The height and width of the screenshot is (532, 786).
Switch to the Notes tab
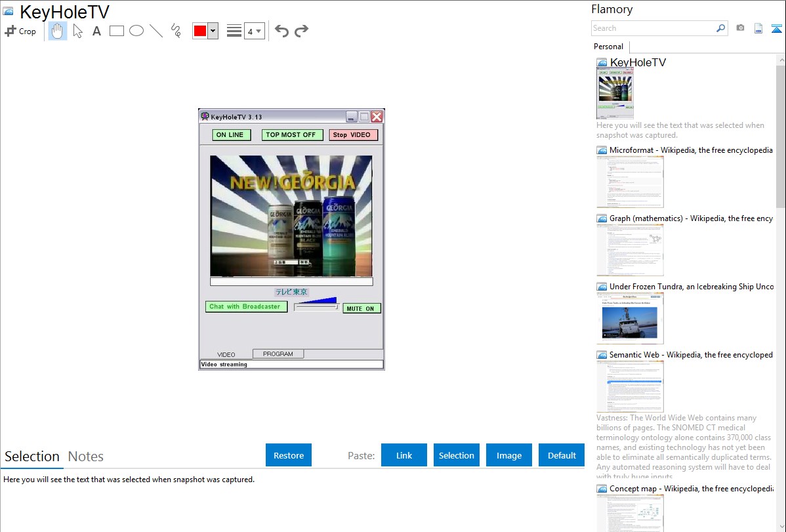pyautogui.click(x=86, y=457)
